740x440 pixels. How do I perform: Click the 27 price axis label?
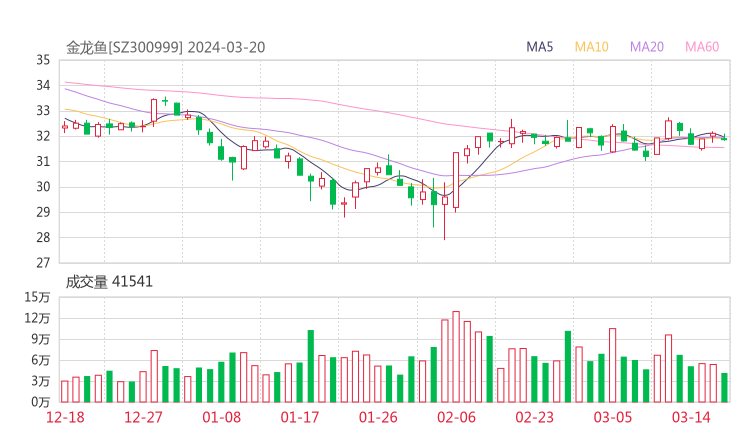pos(43,263)
